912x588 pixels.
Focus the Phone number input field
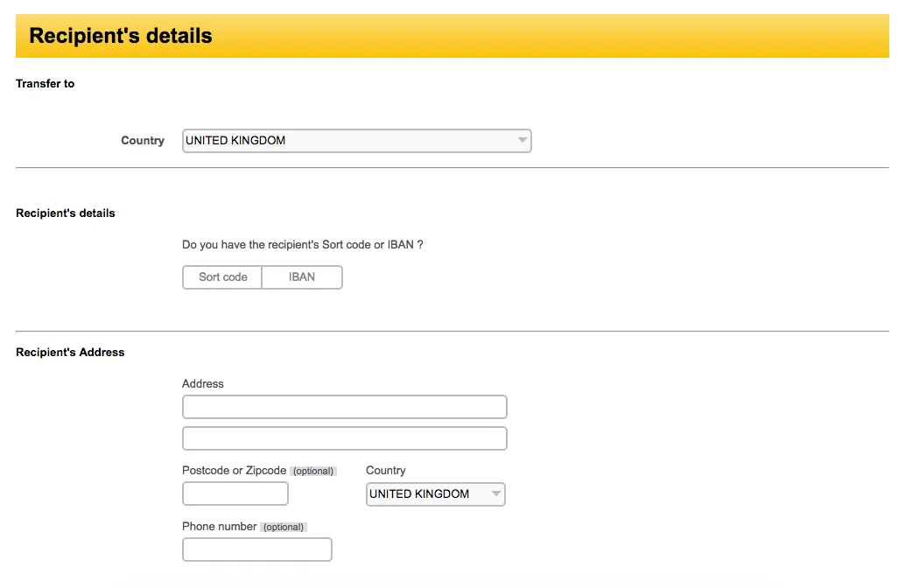point(256,549)
